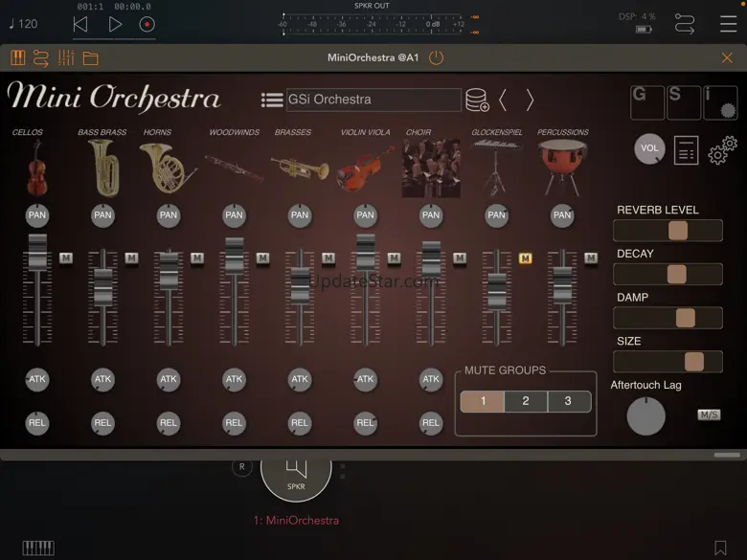This screenshot has width=747, height=560.
Task: Mute the Choir channel
Action: [x=460, y=258]
